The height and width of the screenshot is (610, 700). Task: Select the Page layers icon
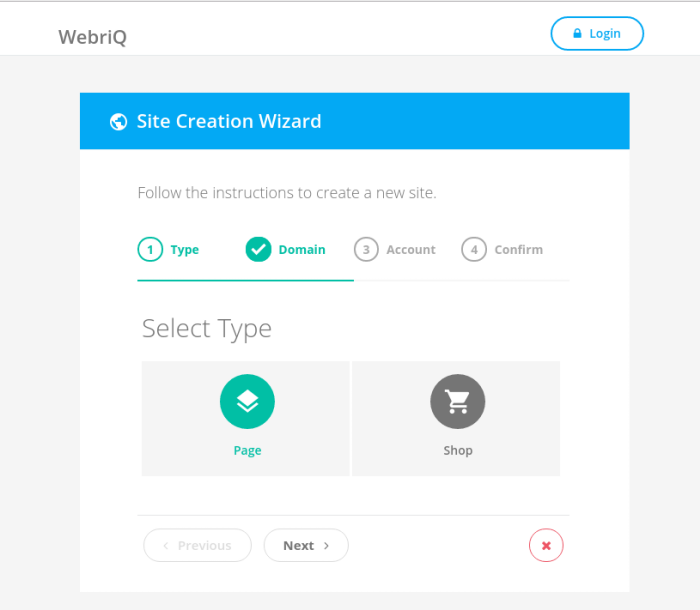point(247,401)
